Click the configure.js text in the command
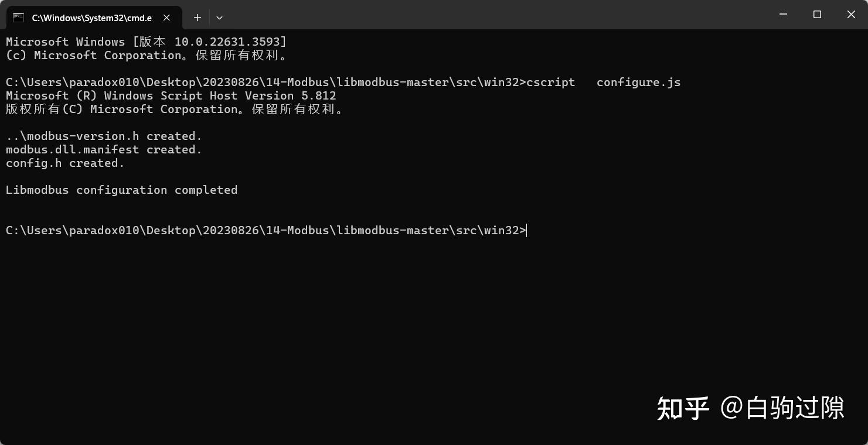The height and width of the screenshot is (445, 868). (638, 83)
